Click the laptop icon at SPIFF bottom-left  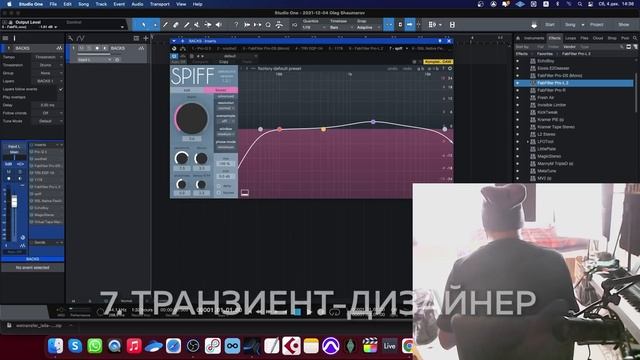(244, 193)
